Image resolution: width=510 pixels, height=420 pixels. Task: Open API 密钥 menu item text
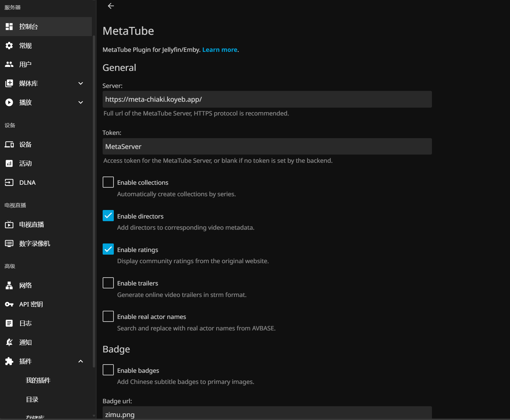pyautogui.click(x=31, y=304)
